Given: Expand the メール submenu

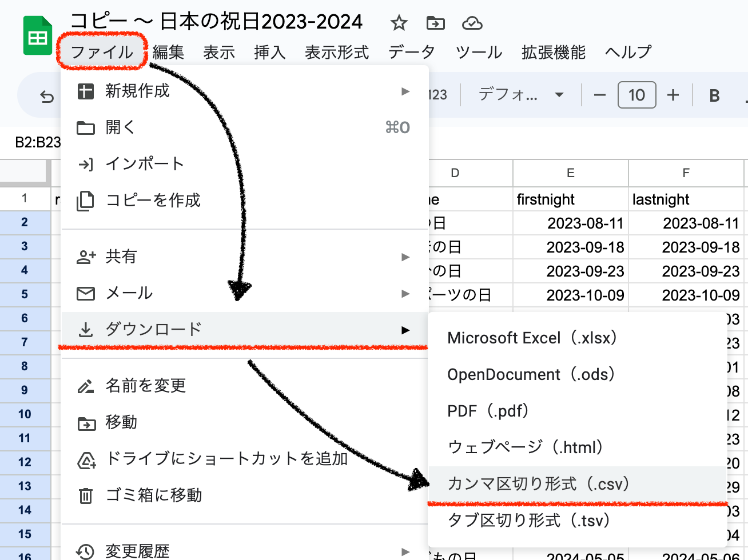Looking at the screenshot, I should 244,293.
